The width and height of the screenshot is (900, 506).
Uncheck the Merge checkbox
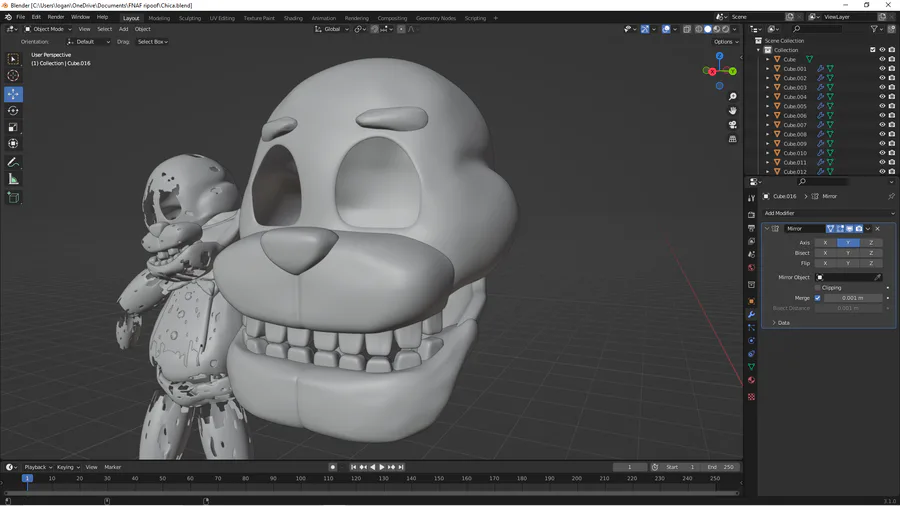817,298
